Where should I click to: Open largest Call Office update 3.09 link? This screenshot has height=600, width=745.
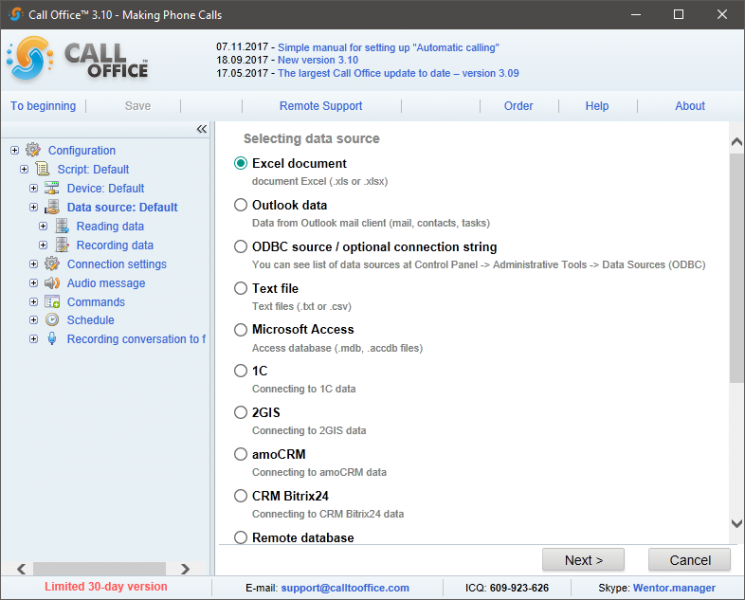(x=398, y=73)
